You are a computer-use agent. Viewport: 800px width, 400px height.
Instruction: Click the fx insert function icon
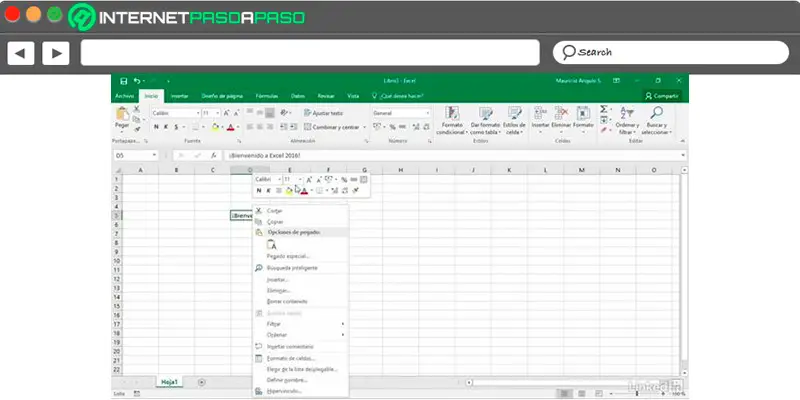coord(214,155)
